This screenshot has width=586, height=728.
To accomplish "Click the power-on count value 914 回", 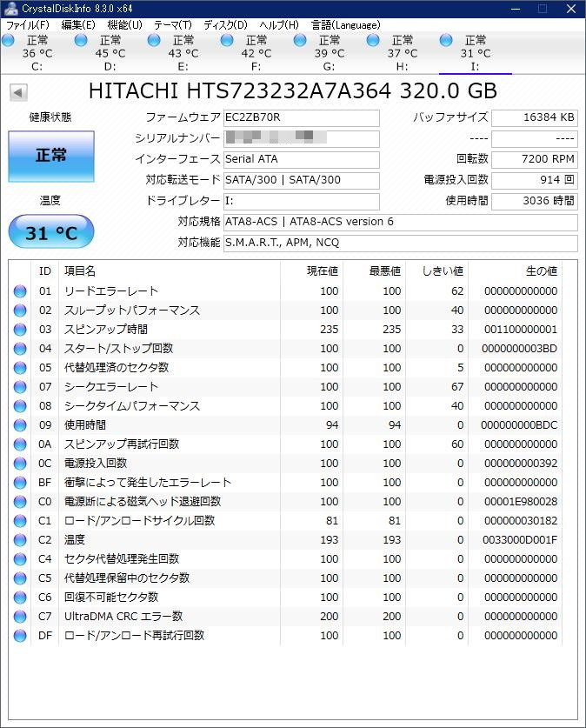I will (535, 180).
